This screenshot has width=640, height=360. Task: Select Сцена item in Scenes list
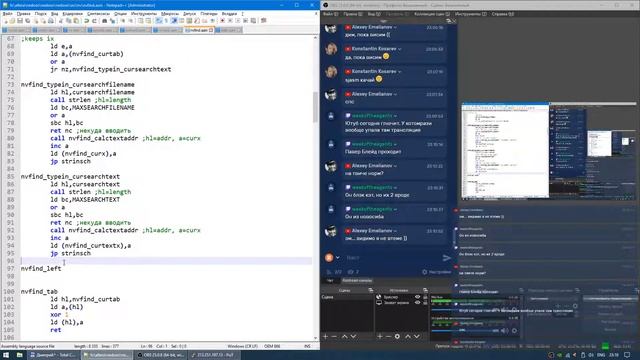[347, 297]
